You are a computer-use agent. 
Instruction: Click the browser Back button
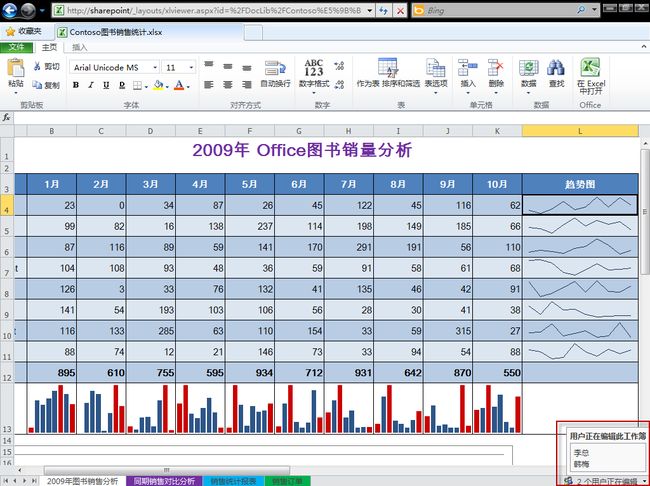10,10
